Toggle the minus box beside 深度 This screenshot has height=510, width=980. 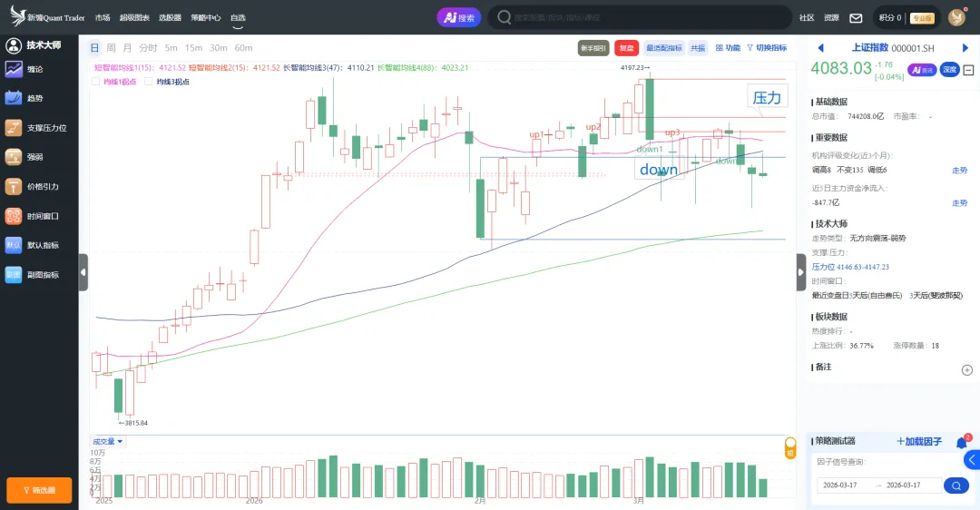pyautogui.click(x=968, y=70)
